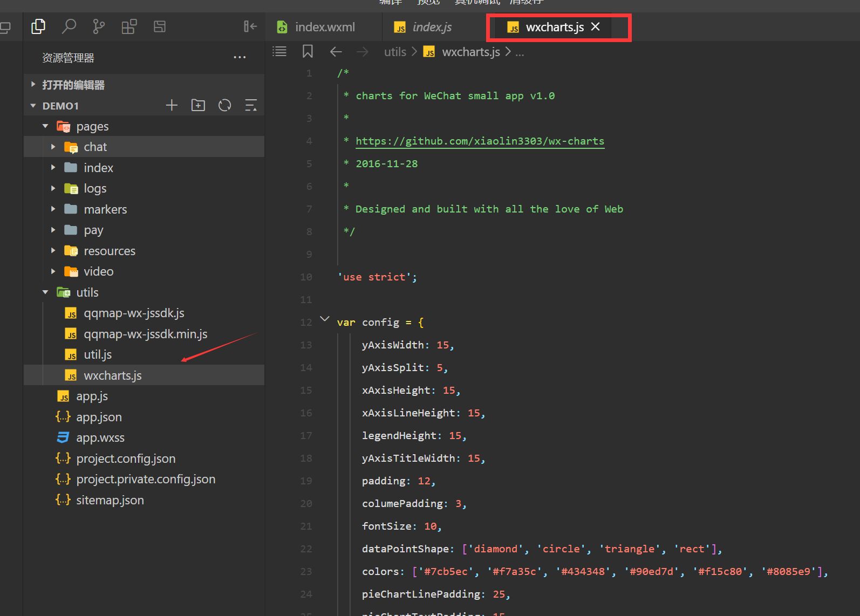Viewport: 860px width, 616px height.
Task: Click the bookmark icon in editor toolbar
Action: coord(308,52)
